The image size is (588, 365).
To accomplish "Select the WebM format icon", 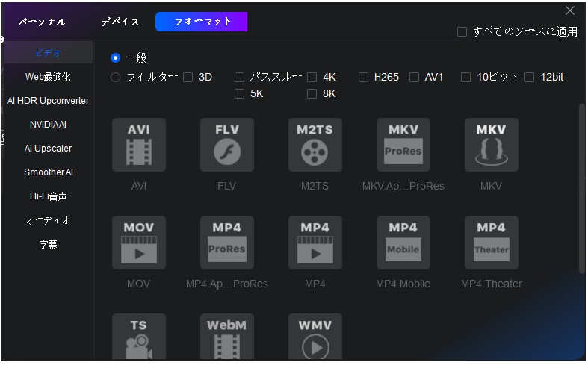I will point(226,337).
